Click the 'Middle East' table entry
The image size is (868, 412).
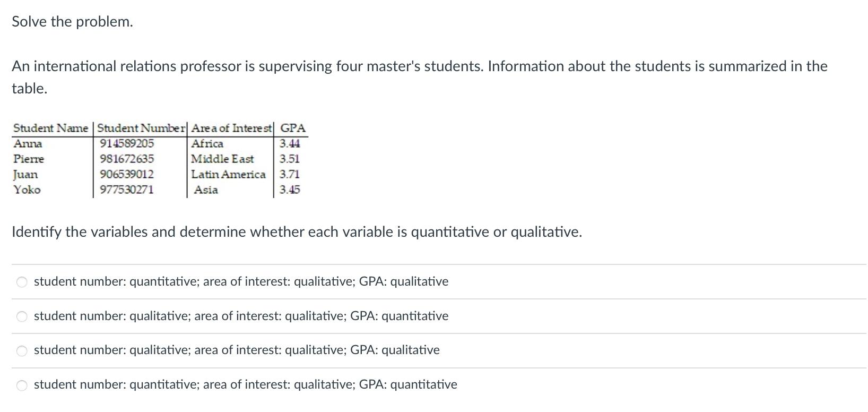pyautogui.click(x=222, y=159)
